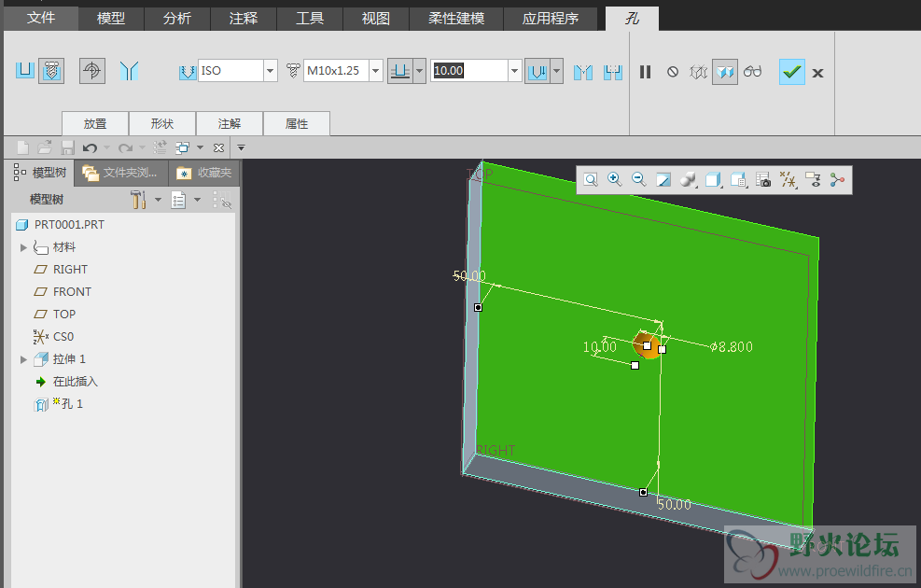Select the no preview icon

click(x=673, y=72)
